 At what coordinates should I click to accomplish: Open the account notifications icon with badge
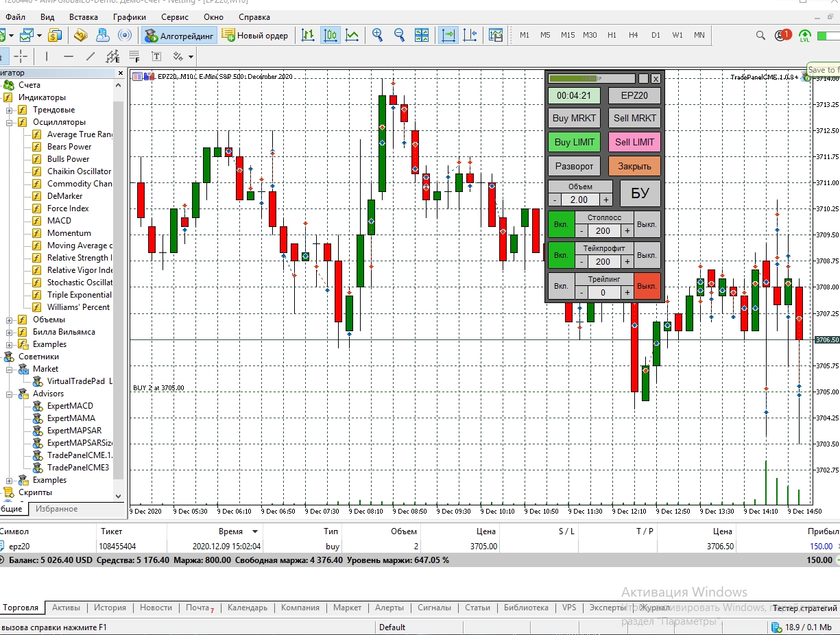[782, 35]
